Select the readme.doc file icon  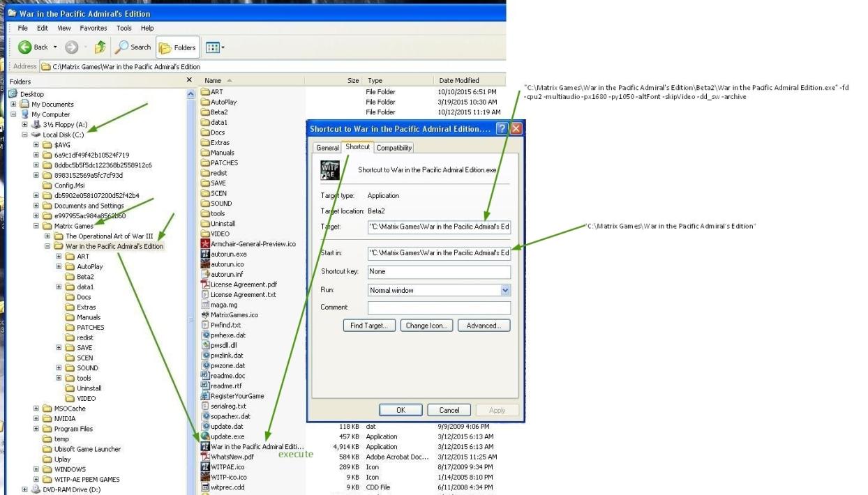coord(205,375)
